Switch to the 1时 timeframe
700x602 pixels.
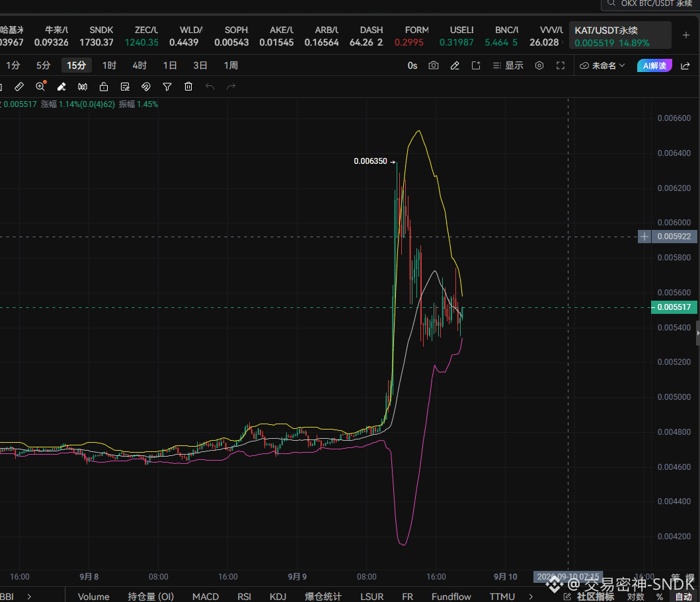click(109, 65)
